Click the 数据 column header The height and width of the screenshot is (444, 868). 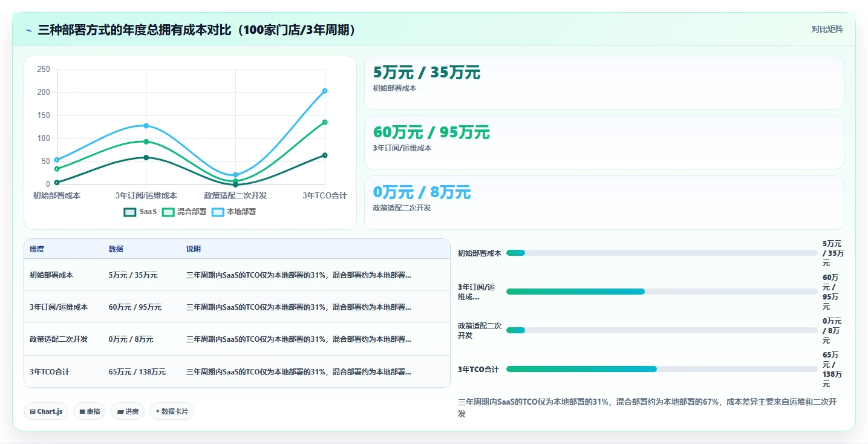(116, 249)
